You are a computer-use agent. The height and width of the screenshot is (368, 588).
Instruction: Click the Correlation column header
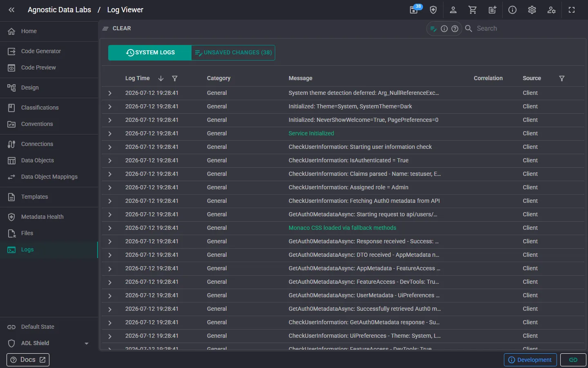pos(488,78)
